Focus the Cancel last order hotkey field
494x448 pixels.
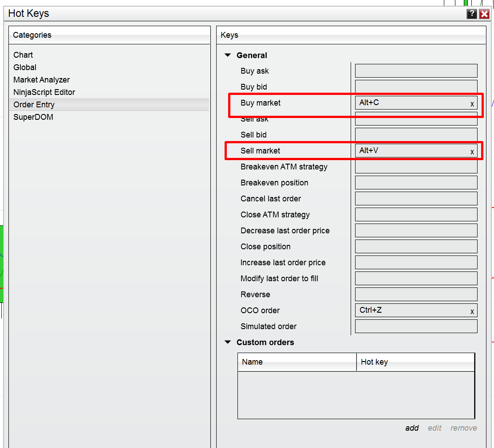(x=416, y=199)
